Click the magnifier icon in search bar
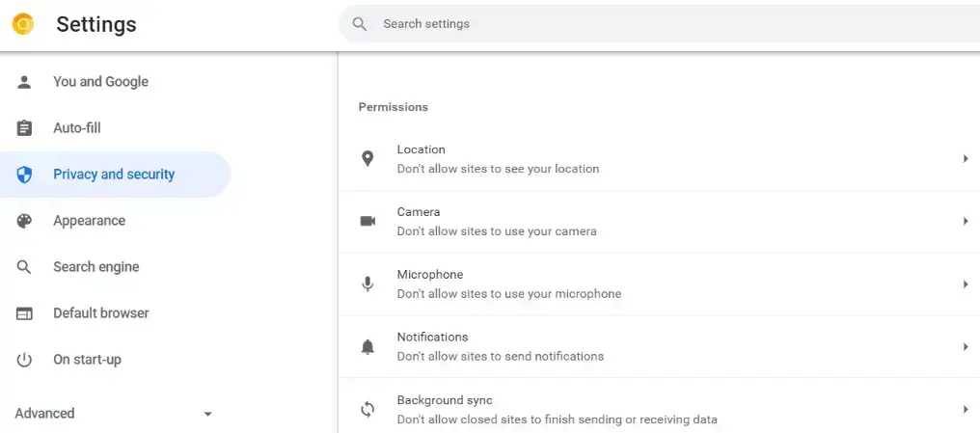The height and width of the screenshot is (433, 980). pyautogui.click(x=360, y=24)
